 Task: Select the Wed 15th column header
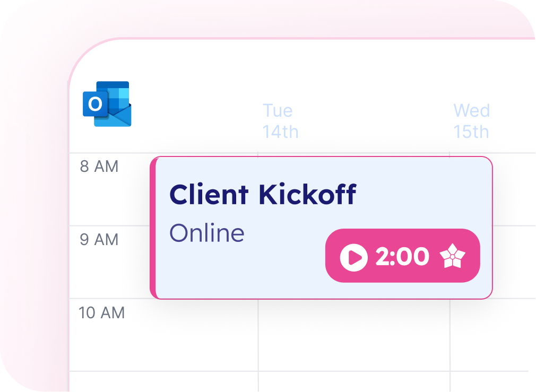click(x=472, y=121)
